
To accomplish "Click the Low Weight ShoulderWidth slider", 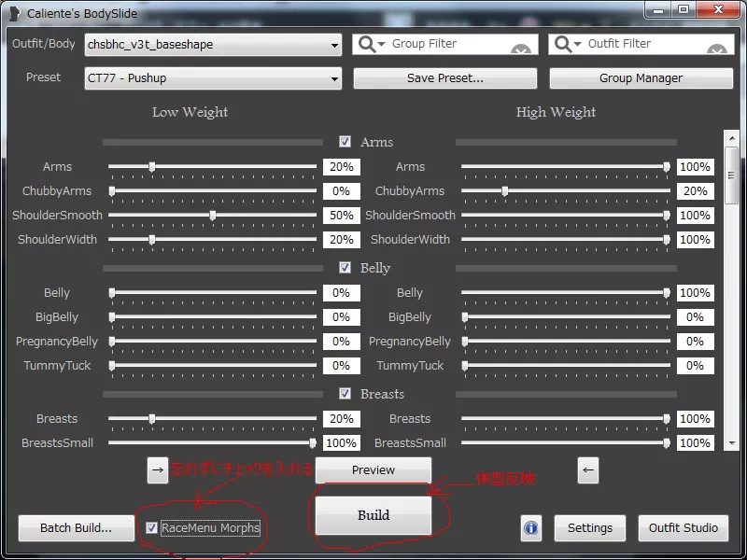I will click(213, 240).
